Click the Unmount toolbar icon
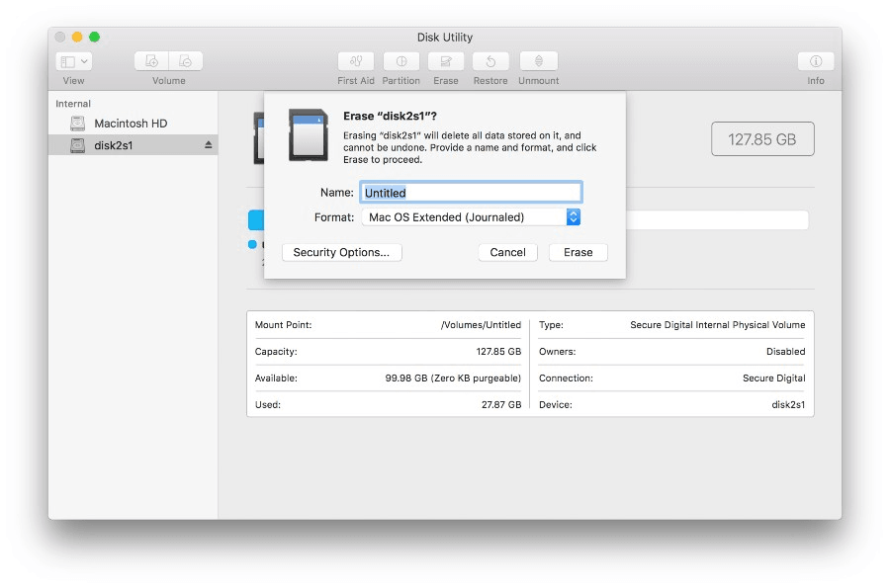Viewport: 890px width, 588px height. click(x=539, y=61)
